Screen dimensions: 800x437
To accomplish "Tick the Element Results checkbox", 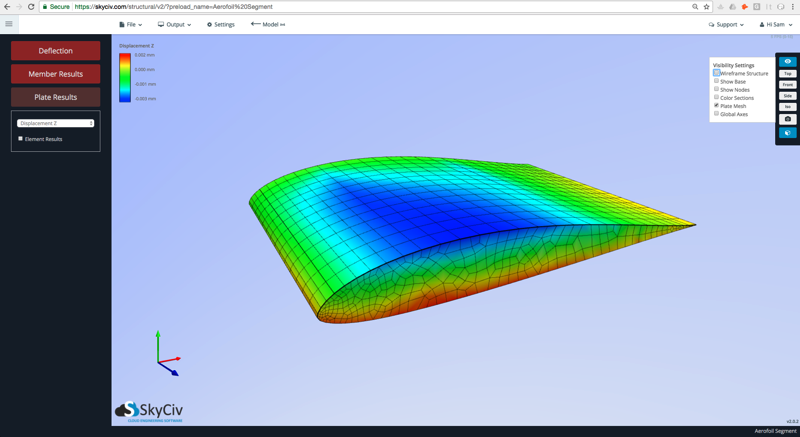I will [21, 139].
